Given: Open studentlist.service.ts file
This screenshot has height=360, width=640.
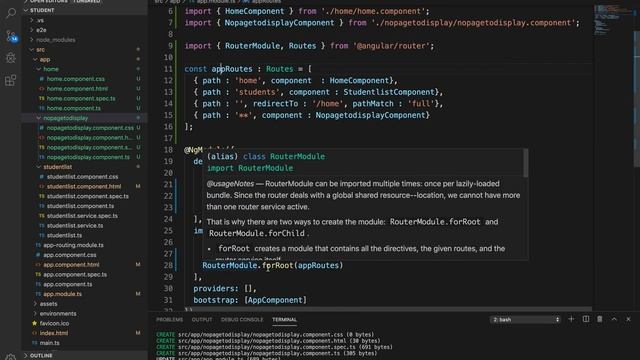Looking at the screenshot, I should [75, 226].
